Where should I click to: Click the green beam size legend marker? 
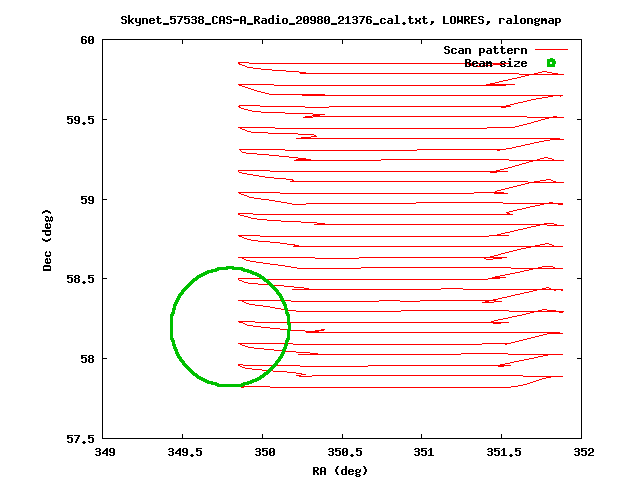tap(551, 62)
